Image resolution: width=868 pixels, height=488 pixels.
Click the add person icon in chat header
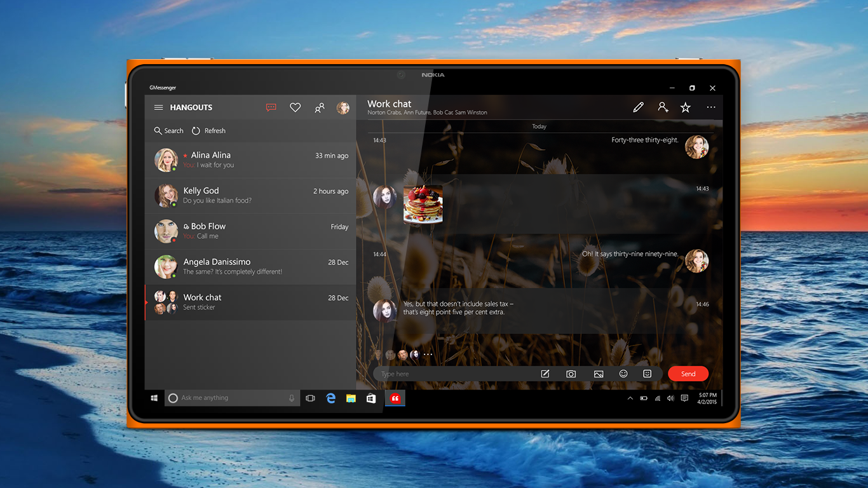(663, 107)
